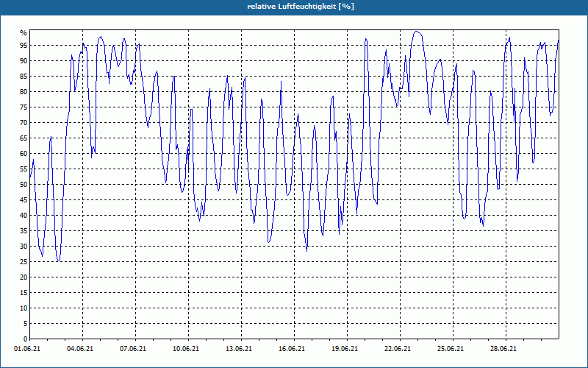Click the 85 value on y-axis
Viewport: 588px width, 368px height.
click(x=24, y=77)
